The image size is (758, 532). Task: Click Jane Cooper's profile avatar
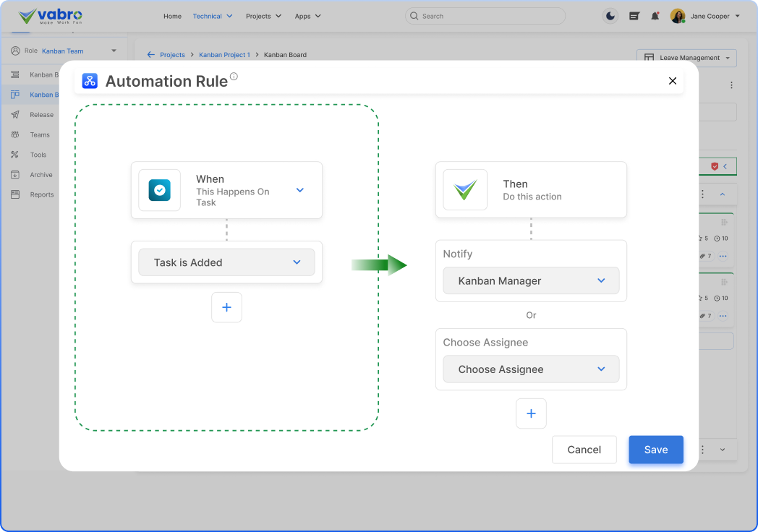click(x=678, y=16)
